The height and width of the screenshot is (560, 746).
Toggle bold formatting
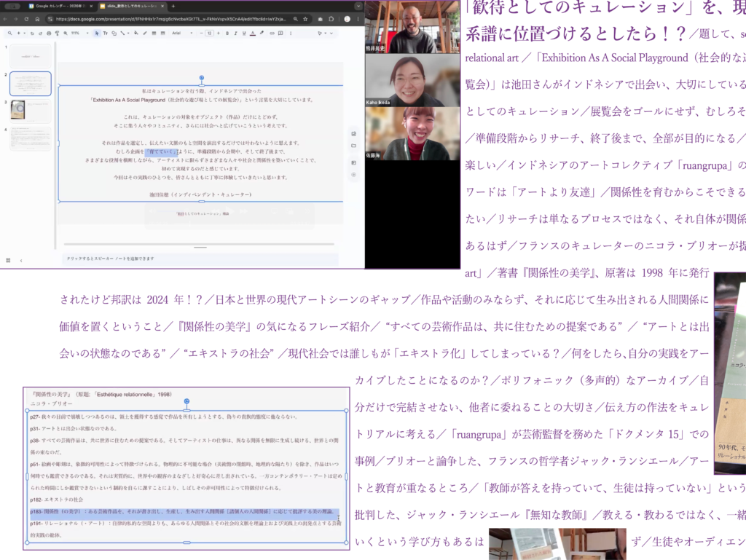(227, 33)
